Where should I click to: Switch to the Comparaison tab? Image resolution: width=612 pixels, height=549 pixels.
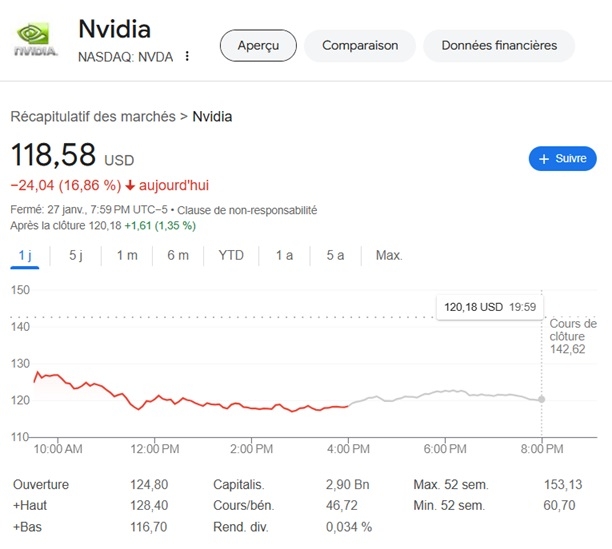click(x=360, y=45)
